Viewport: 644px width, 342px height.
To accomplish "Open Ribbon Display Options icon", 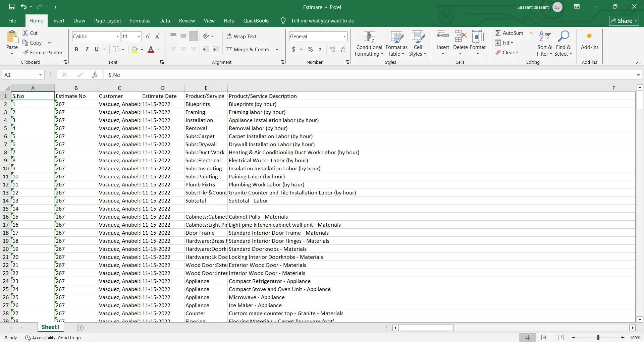I will click(x=577, y=7).
